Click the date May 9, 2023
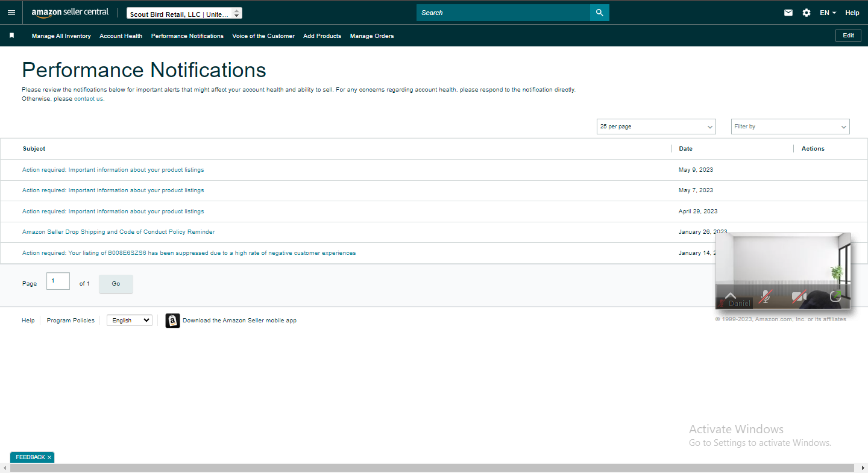868x473 pixels. click(x=696, y=170)
